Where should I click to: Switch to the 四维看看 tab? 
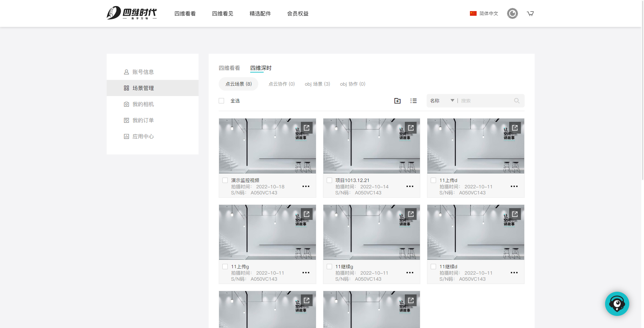[x=229, y=68]
